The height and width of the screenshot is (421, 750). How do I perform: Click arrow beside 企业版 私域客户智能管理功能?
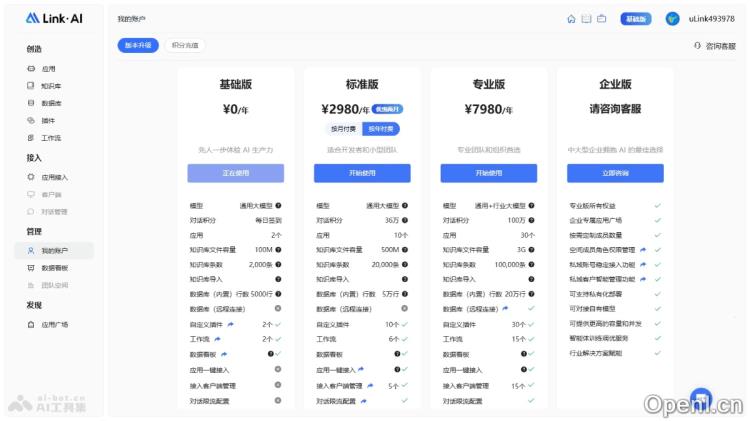pos(643,279)
